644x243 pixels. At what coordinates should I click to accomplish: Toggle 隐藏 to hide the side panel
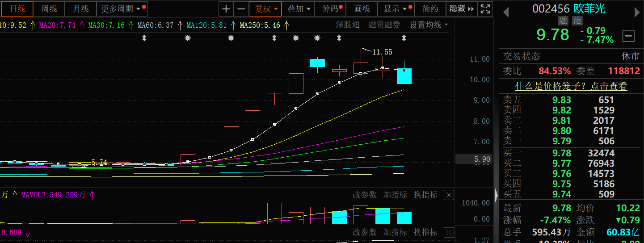pos(461,9)
